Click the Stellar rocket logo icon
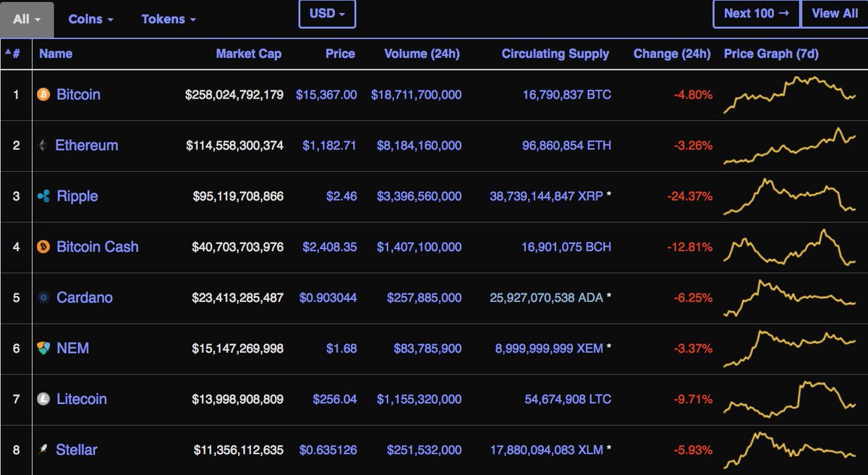This screenshot has width=868, height=475. tap(43, 449)
